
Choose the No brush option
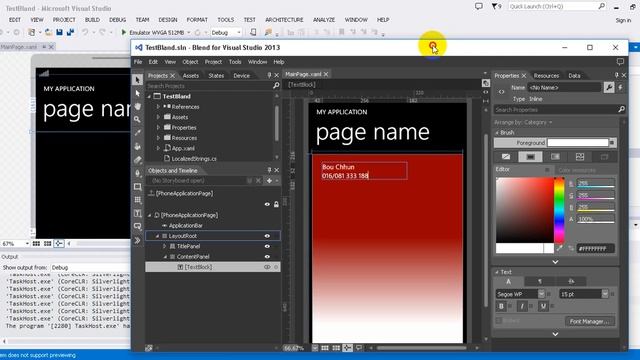click(x=506, y=157)
